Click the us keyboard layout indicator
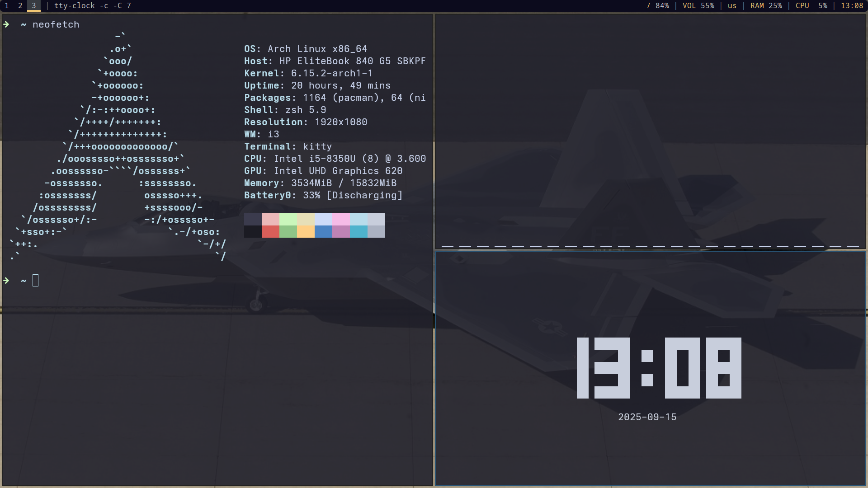The image size is (868, 488). click(x=732, y=6)
